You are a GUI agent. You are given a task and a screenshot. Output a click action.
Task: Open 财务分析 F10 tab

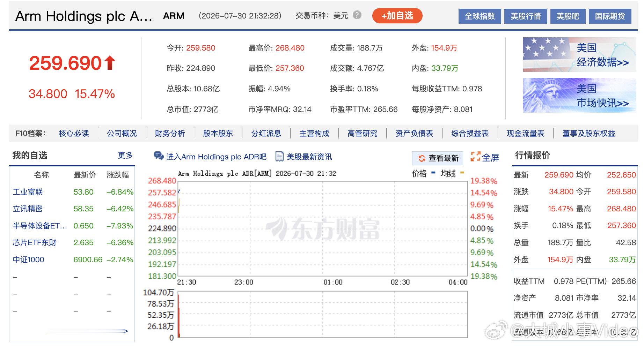pos(170,133)
